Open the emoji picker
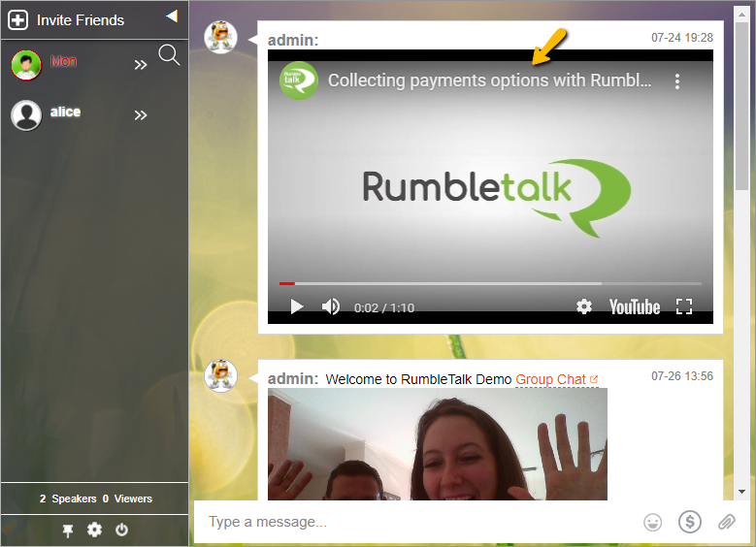 pyautogui.click(x=653, y=523)
